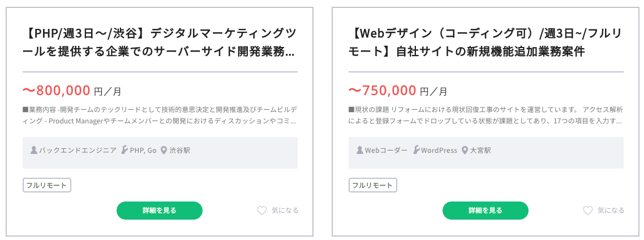644x240 pixels.
Task: Click the フルリモート tag on the PHP job
Action: (47, 185)
